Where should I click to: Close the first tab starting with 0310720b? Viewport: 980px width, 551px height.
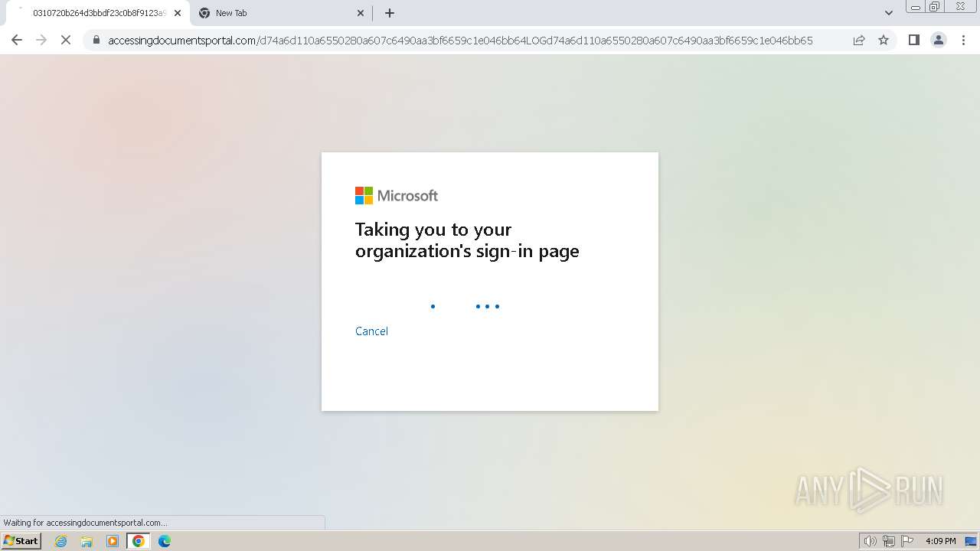pos(178,13)
